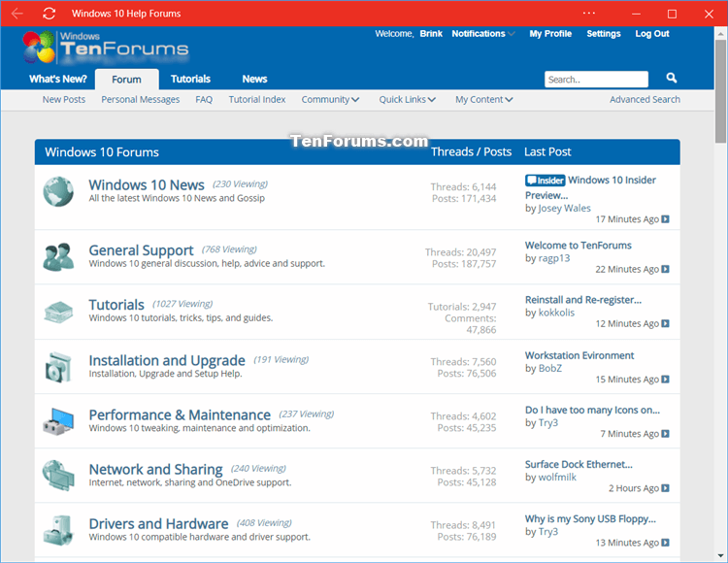Image resolution: width=728 pixels, height=563 pixels.
Task: Click the TenForums logo
Action: (106, 47)
